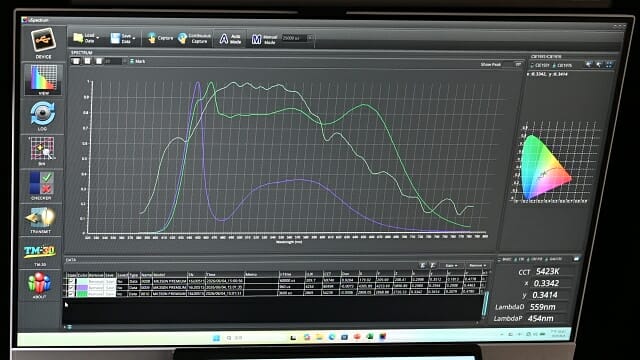
Task: Select the CIE1976 radio option
Action: (x=563, y=65)
